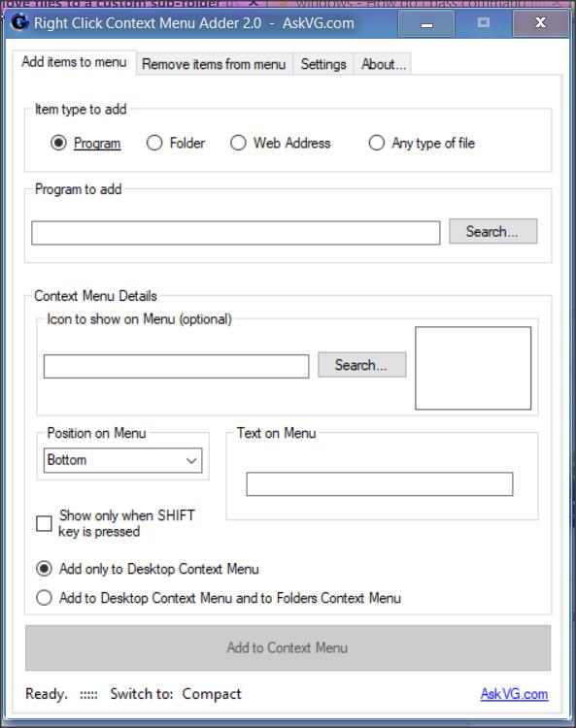
Task: Click Search button for program to add
Action: tap(492, 231)
